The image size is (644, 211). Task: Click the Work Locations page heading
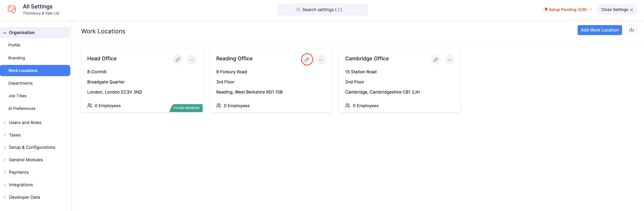click(x=103, y=31)
